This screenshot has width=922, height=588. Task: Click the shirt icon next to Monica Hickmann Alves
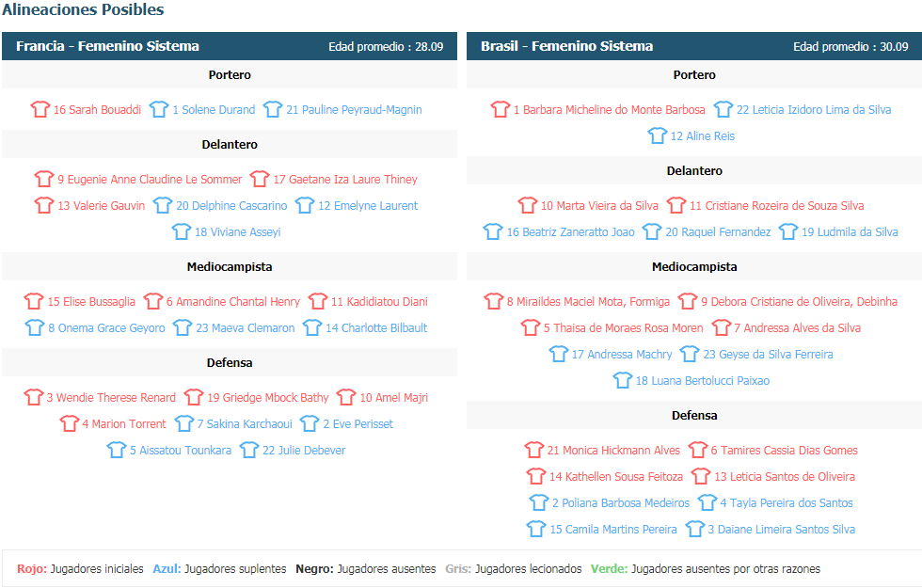(534, 450)
